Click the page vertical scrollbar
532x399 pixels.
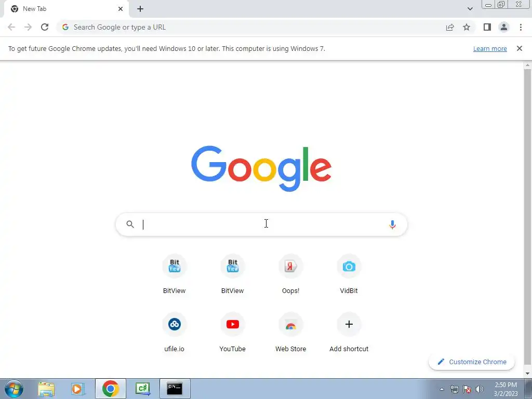(x=527, y=217)
